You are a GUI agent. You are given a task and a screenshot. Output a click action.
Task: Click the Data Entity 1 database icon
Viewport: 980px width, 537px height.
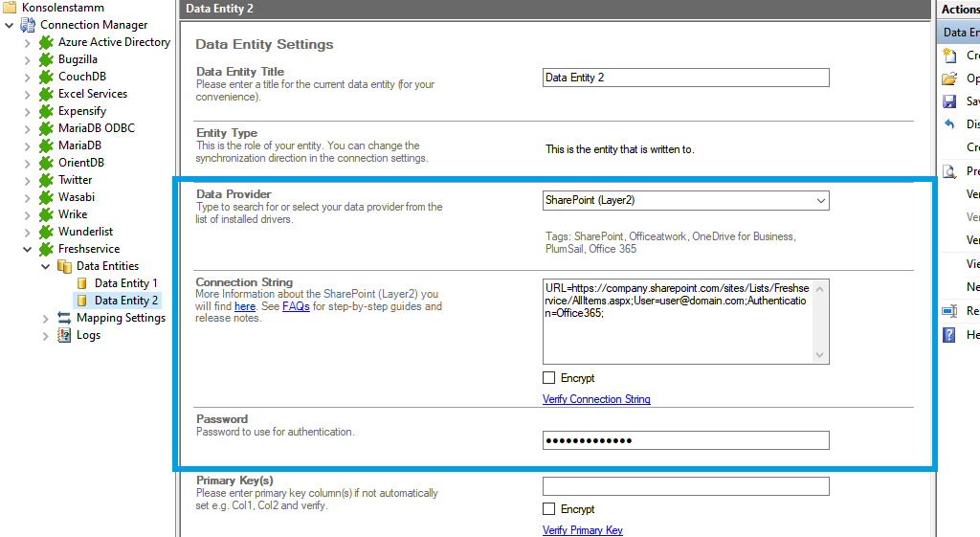click(x=82, y=283)
